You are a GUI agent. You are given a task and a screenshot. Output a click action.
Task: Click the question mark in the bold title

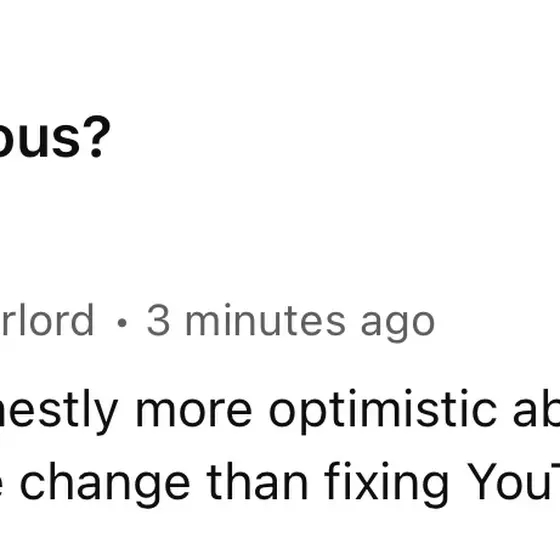pyautogui.click(x=96, y=136)
